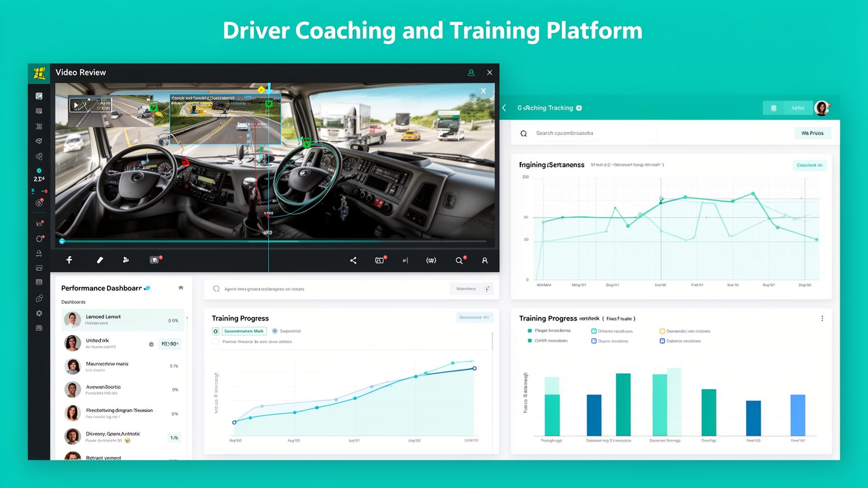Select the 'Sagenskid' radio option
This screenshot has width=868, height=488.
[x=275, y=331]
